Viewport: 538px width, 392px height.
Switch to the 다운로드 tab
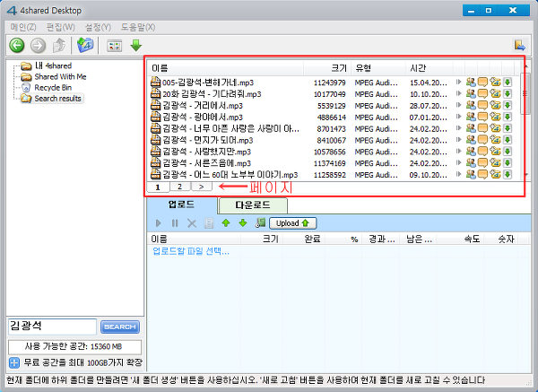[x=253, y=205]
